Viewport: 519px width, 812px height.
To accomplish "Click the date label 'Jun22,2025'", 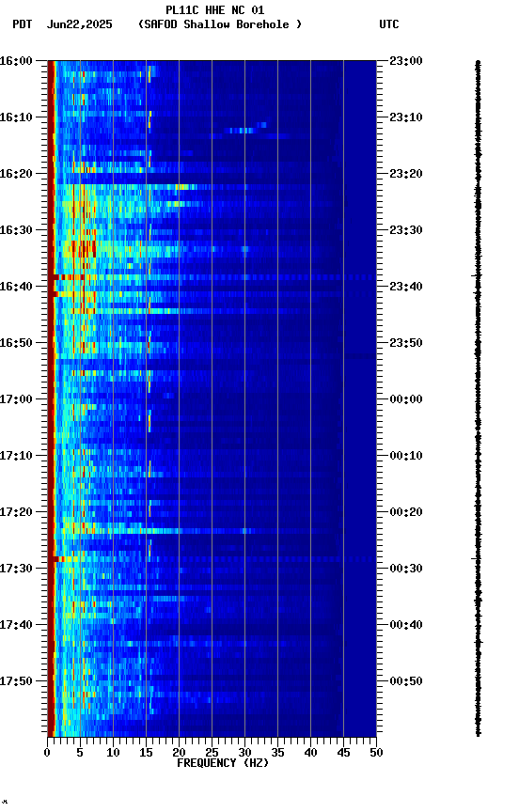I will coord(79,24).
